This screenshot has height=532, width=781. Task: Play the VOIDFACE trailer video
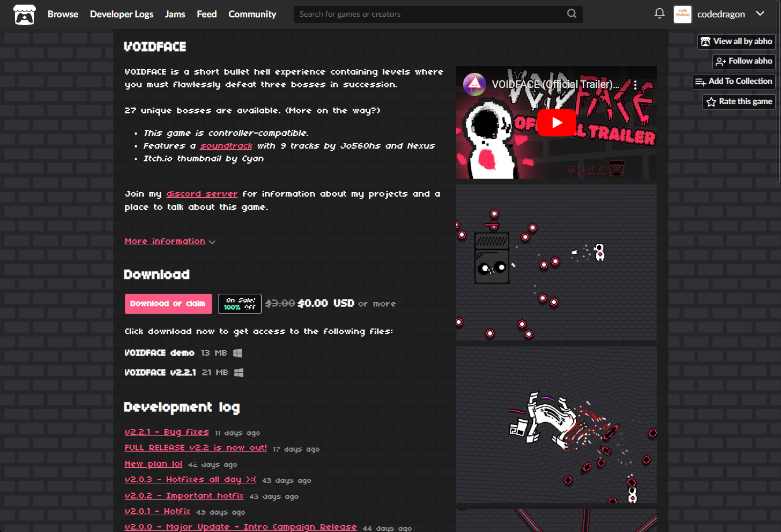(556, 123)
